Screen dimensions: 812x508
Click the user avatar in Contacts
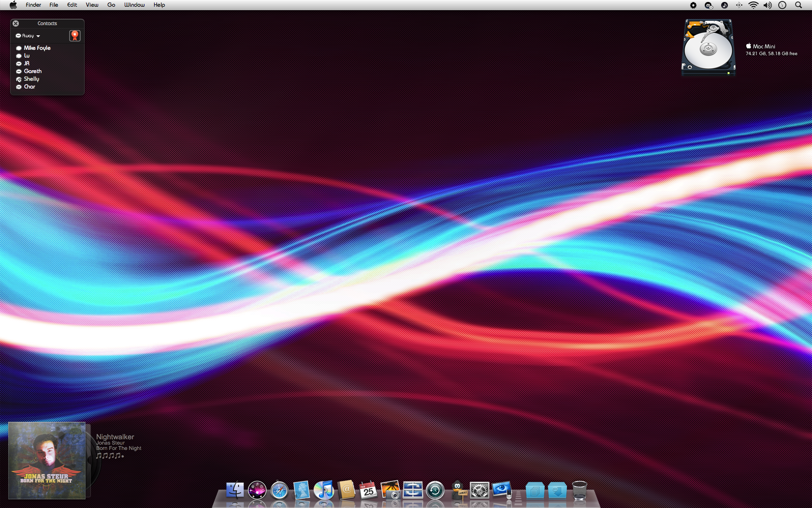click(x=74, y=36)
